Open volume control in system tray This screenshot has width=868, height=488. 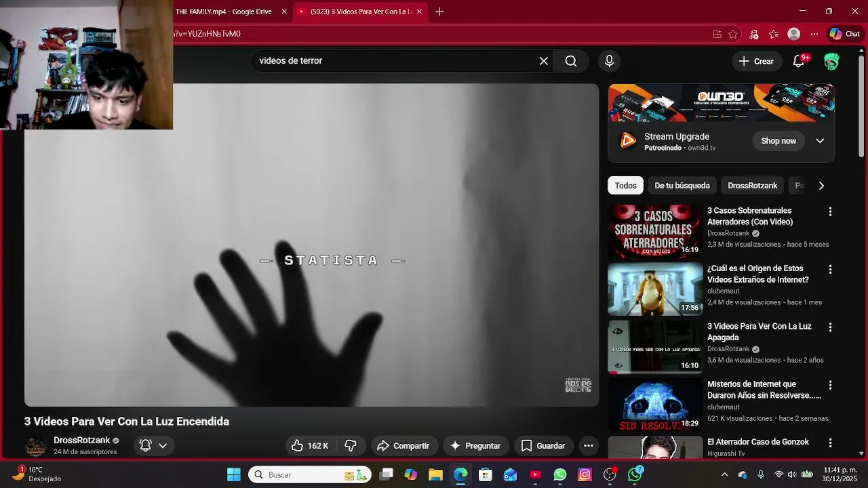791,474
